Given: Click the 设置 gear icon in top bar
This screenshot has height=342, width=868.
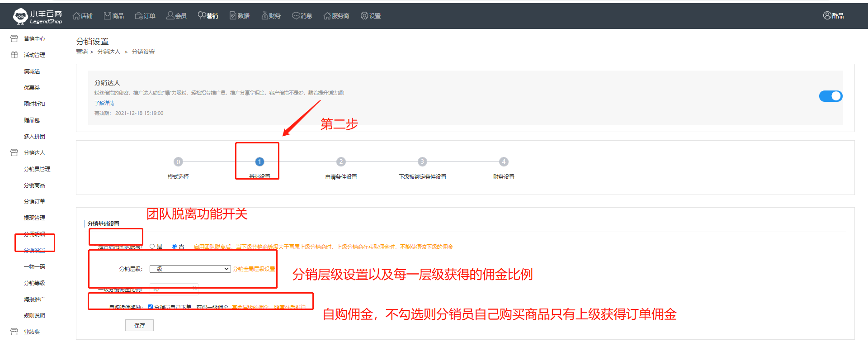Looking at the screenshot, I should click(364, 16).
